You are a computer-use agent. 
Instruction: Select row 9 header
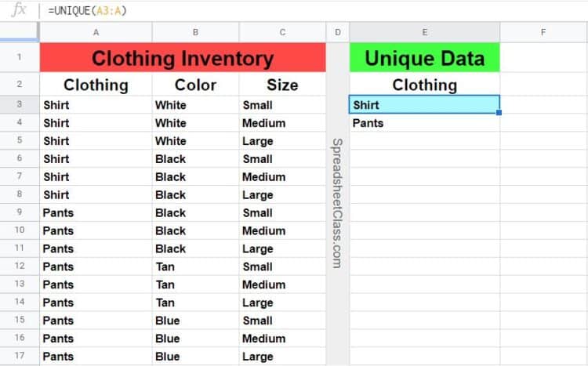point(19,212)
